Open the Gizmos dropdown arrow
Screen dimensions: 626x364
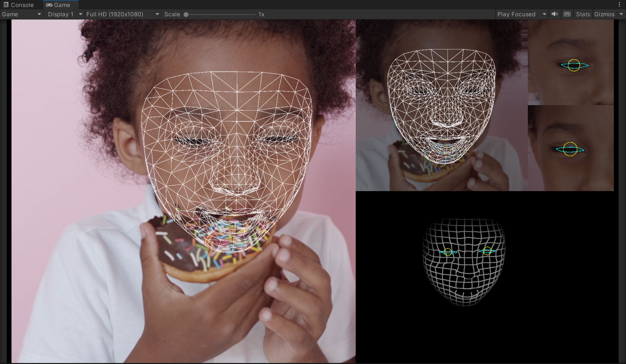click(x=621, y=14)
